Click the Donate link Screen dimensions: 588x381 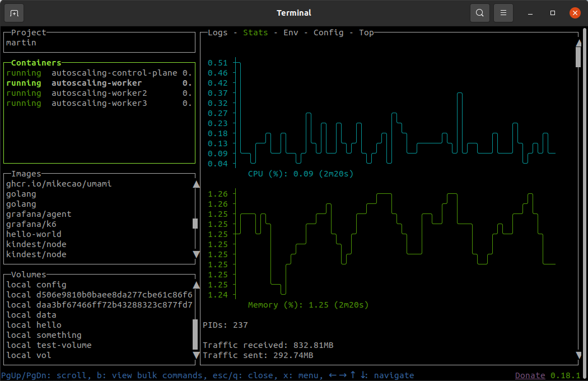coord(530,375)
